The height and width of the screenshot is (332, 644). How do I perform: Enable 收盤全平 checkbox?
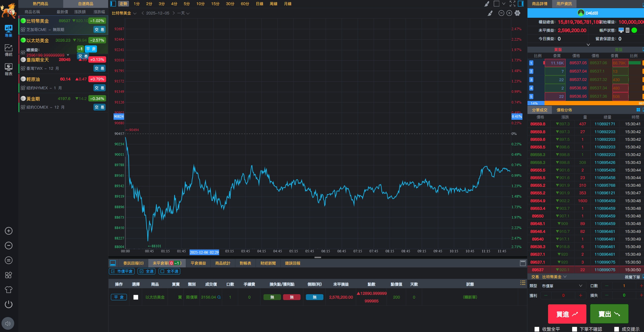pyautogui.click(x=537, y=329)
